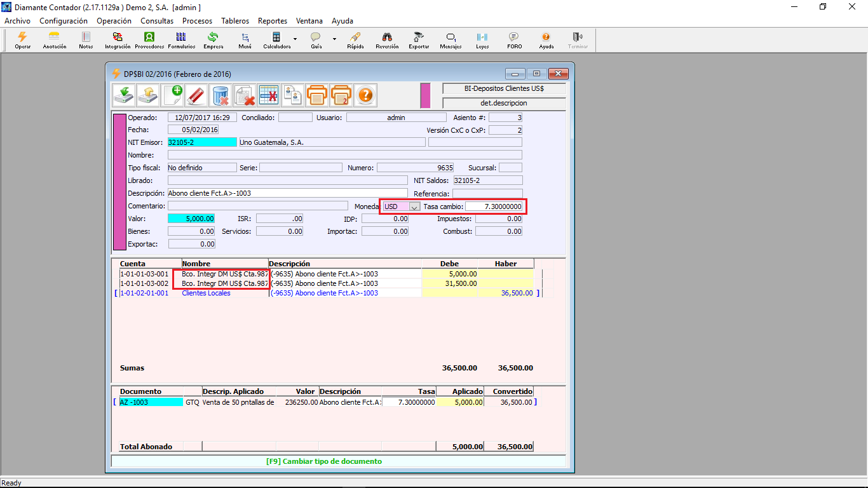Click the Reversión binoculars icon
Screen dimensions: 868x488
[x=387, y=37]
